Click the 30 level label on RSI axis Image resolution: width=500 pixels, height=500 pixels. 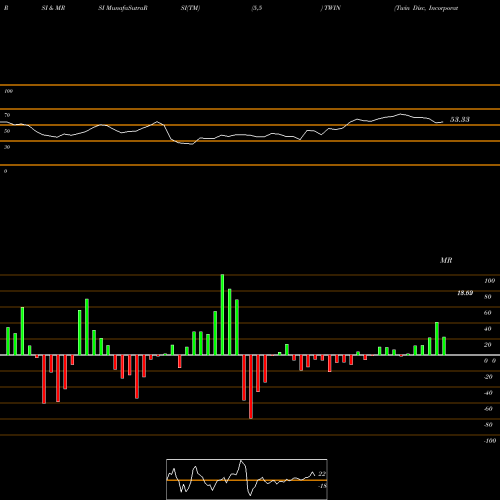(7, 147)
